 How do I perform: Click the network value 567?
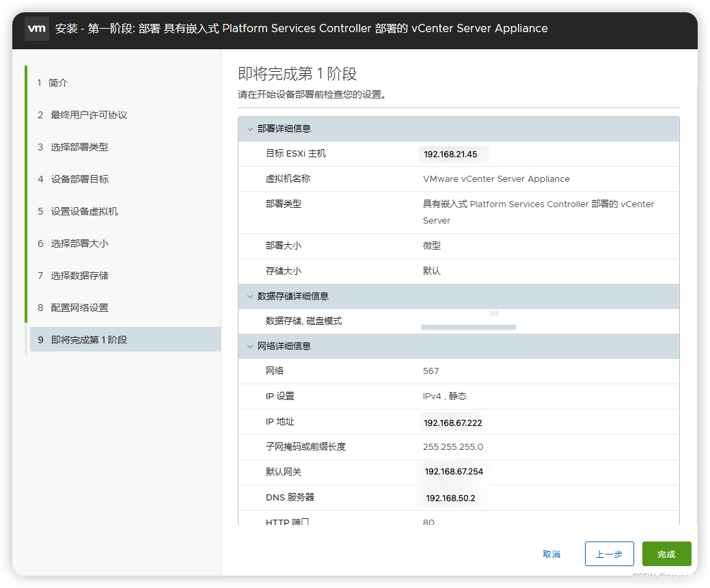click(x=431, y=371)
